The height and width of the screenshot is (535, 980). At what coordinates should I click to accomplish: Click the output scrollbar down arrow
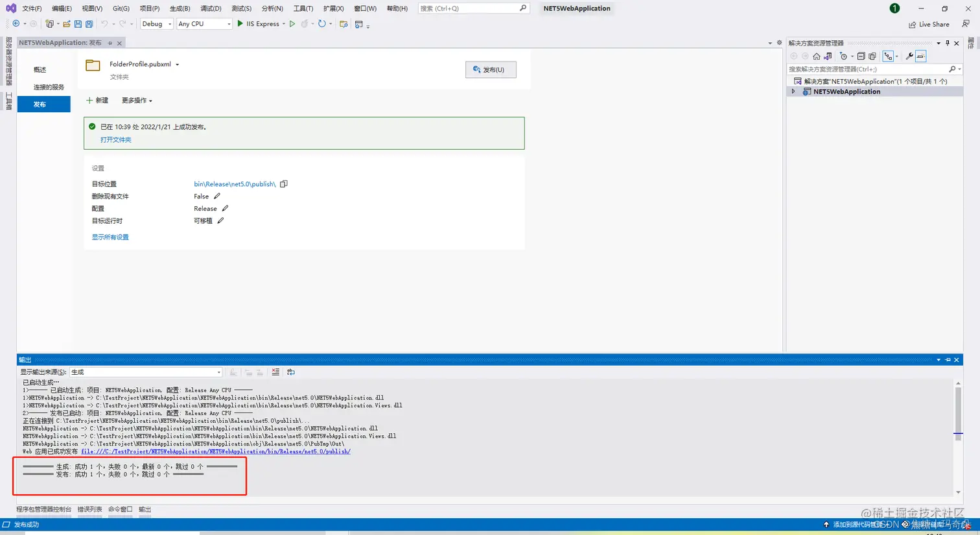coord(958,492)
